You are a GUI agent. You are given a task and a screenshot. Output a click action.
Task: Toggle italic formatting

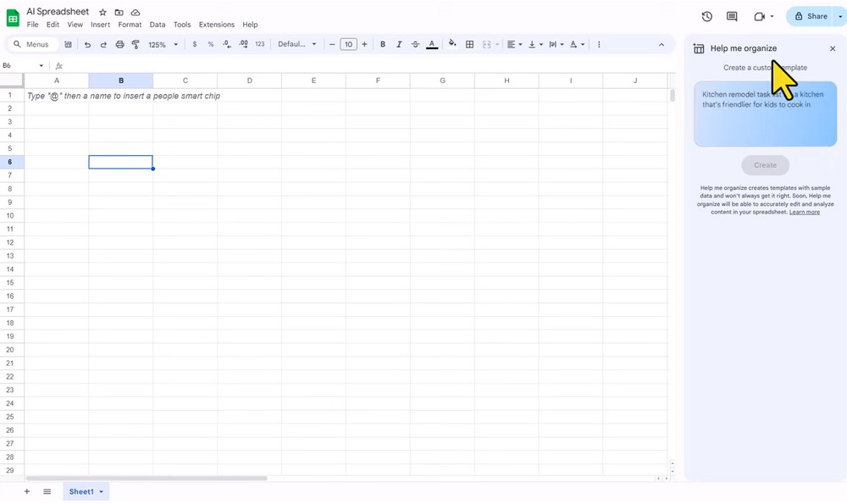pos(399,44)
